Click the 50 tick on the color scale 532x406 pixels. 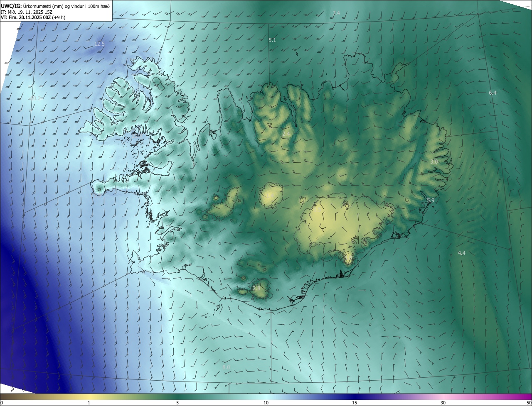pos(528,403)
